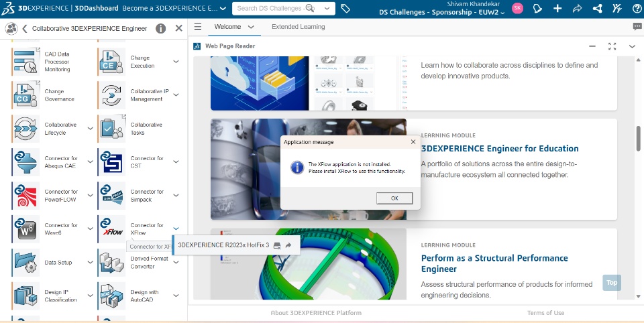Viewport: 644px width, 323px height.
Task: Open the Data Setup app icon
Action: [26, 262]
